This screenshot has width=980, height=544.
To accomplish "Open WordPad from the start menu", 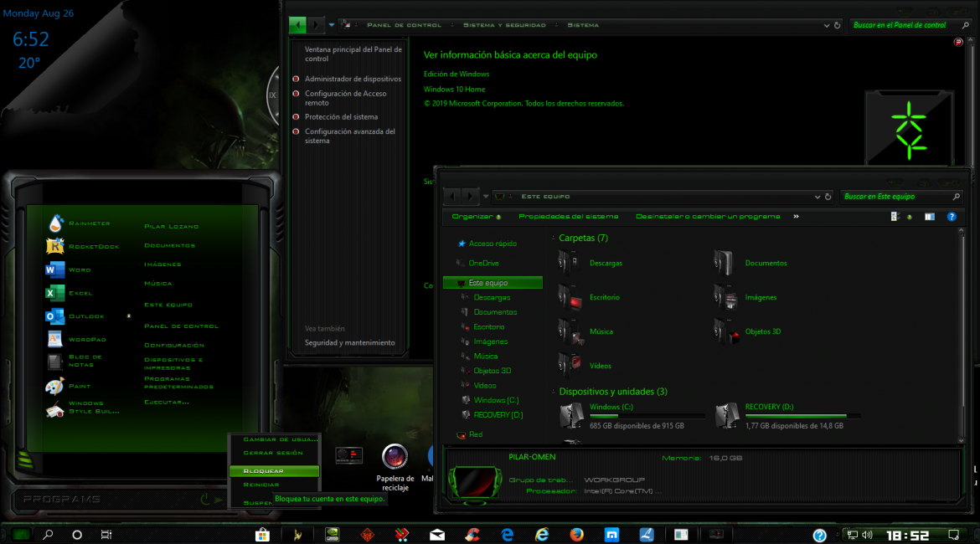I will click(x=76, y=340).
